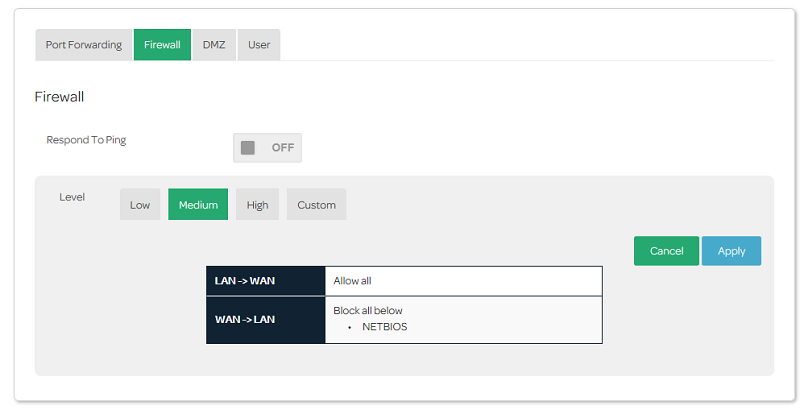Click the green Cancel button
This screenshot has width=800, height=410.
click(666, 251)
